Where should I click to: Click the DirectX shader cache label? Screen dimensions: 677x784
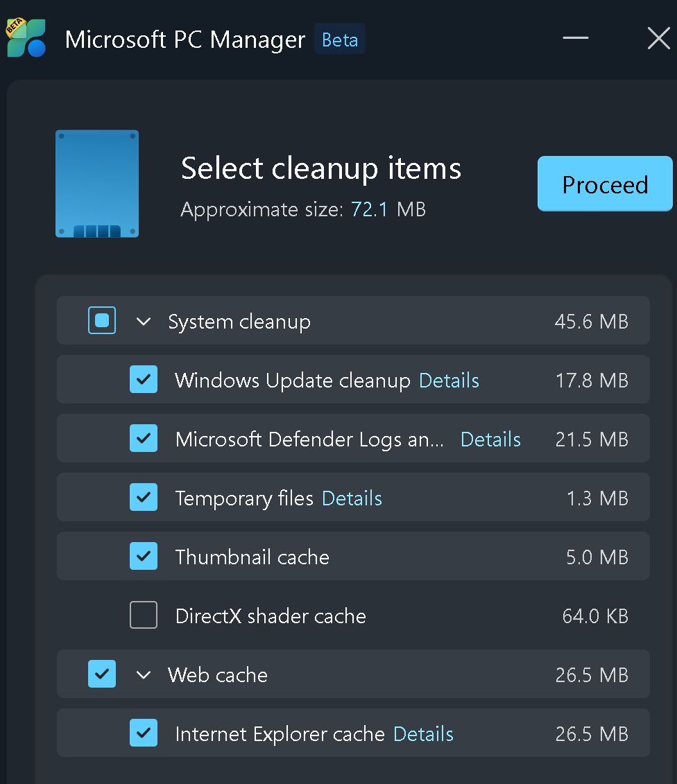click(271, 616)
